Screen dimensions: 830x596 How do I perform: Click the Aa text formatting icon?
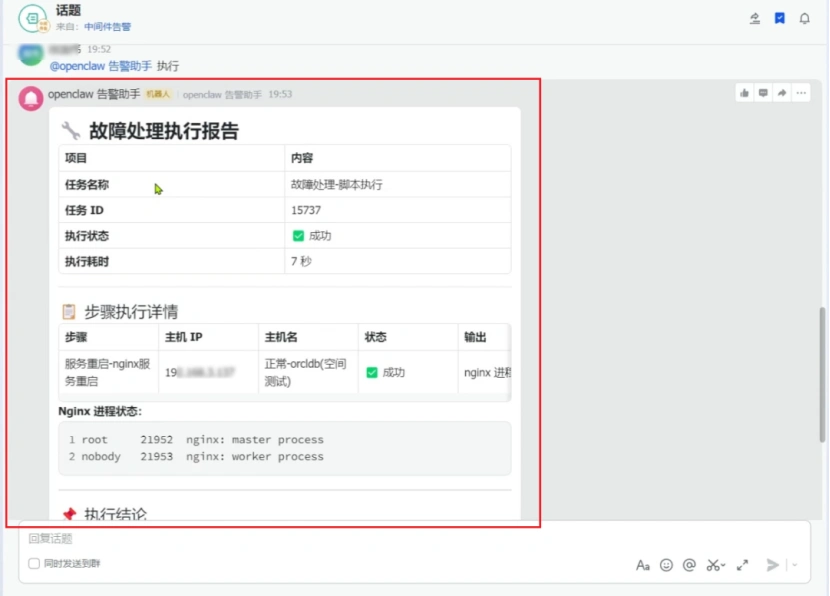coord(644,565)
